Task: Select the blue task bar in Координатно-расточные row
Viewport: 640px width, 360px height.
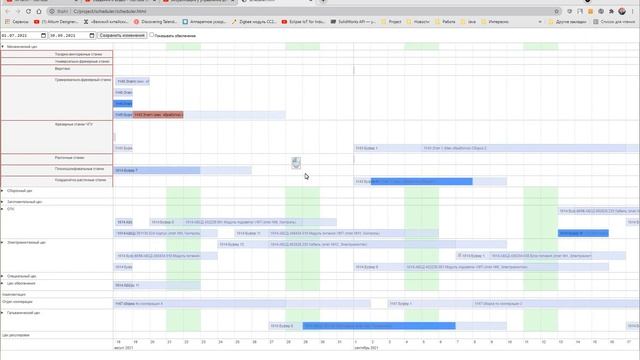Action: click(422, 181)
